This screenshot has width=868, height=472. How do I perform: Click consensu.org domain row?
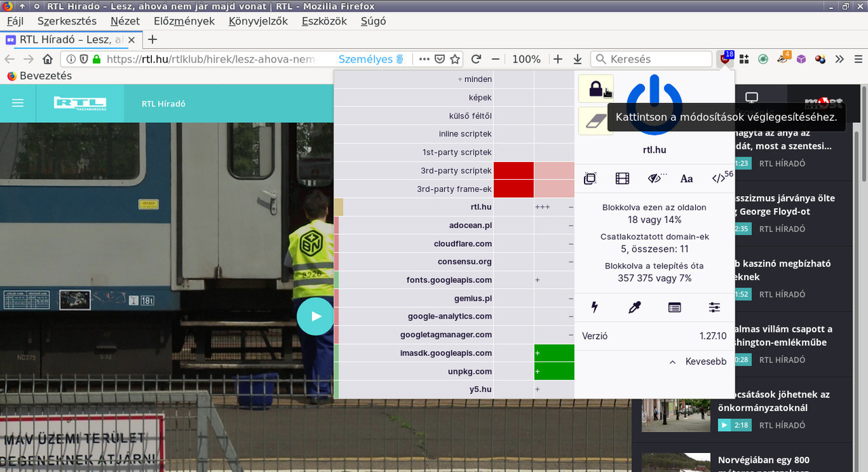click(x=414, y=261)
